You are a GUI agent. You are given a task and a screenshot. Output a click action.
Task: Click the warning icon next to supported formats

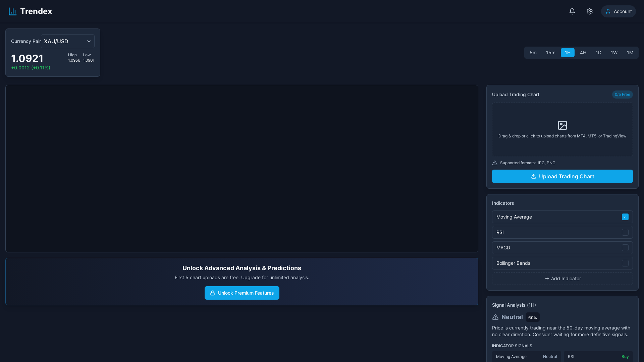tap(494, 163)
